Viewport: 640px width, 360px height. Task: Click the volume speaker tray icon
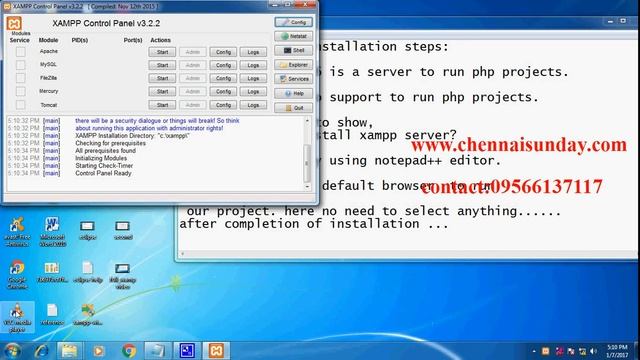point(593,351)
